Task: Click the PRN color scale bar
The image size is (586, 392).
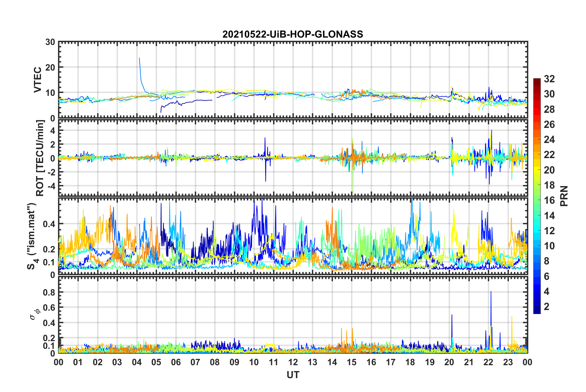Action: [x=537, y=196]
